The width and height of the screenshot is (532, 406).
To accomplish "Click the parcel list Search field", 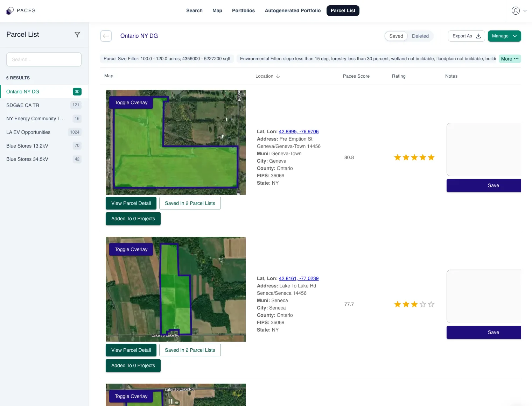I will [44, 60].
